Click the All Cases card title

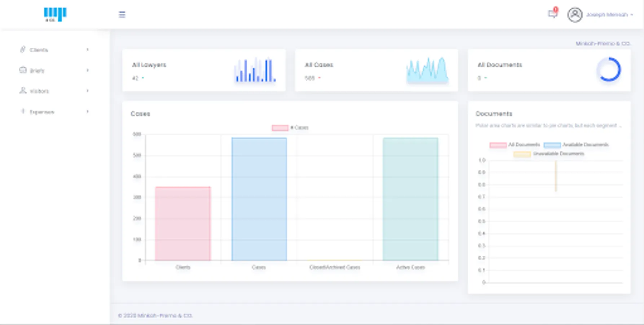coord(319,65)
